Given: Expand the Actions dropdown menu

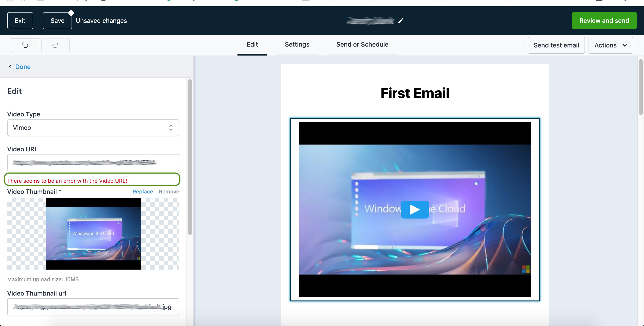Looking at the screenshot, I should click(x=610, y=45).
